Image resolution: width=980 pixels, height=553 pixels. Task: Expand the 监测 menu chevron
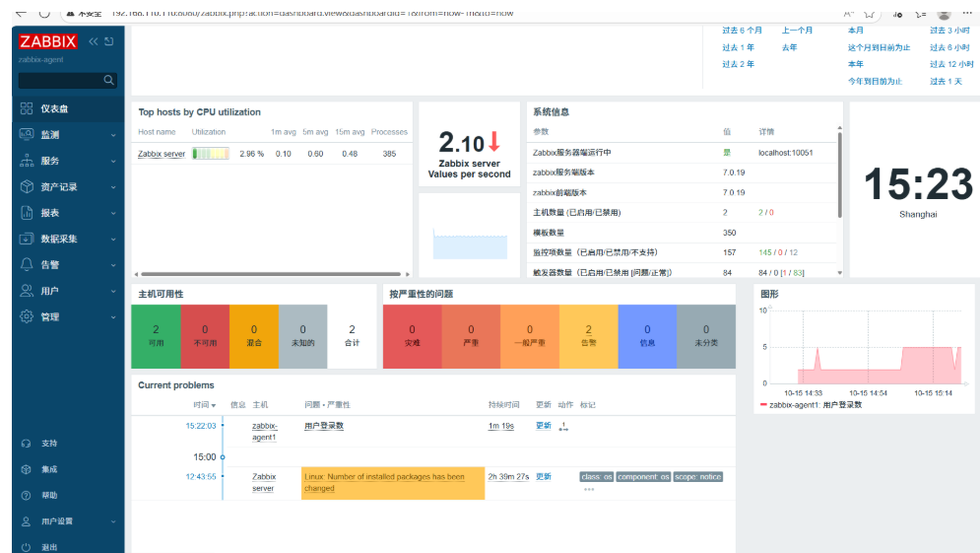(x=113, y=135)
